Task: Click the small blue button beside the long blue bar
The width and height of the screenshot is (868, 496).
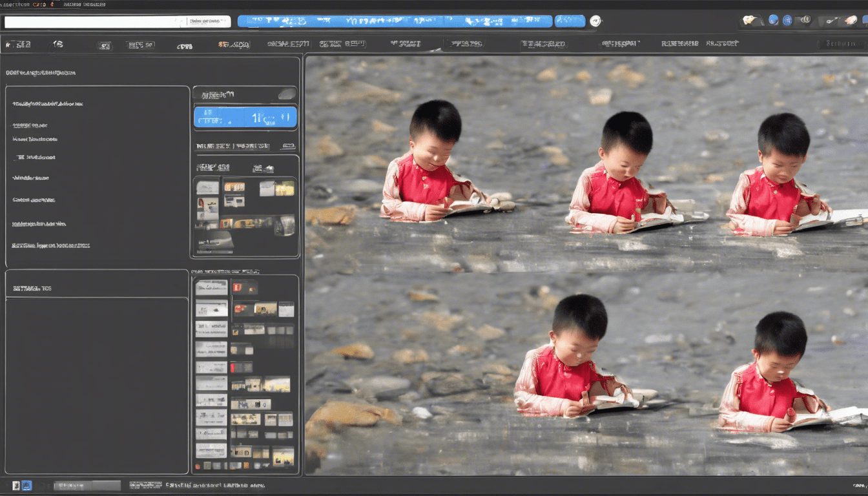Action: (x=570, y=21)
